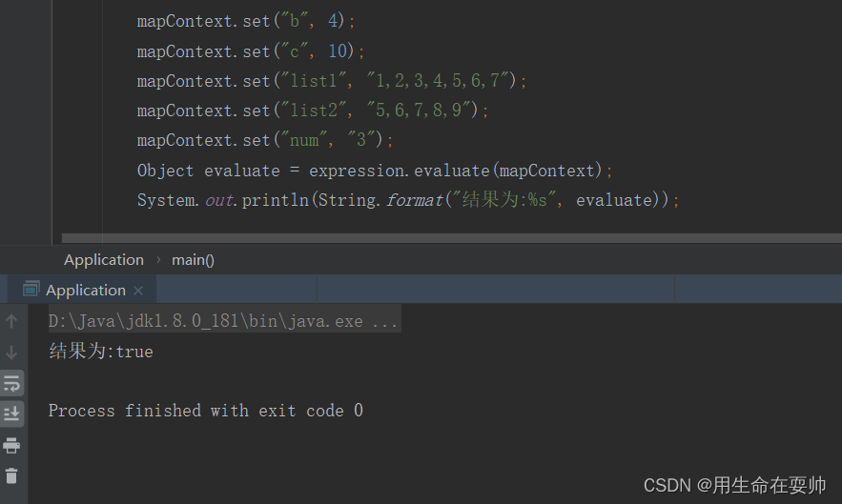The image size is (842, 504).
Task: Click the Application tab window icon
Action: click(31, 290)
